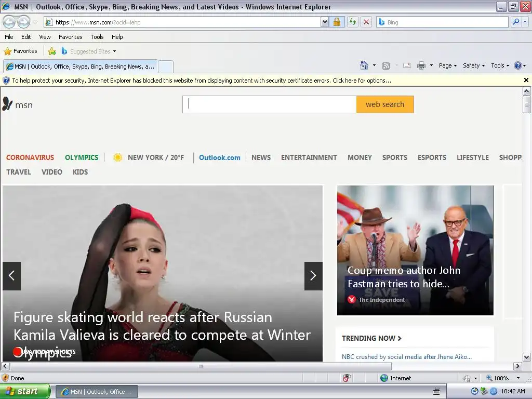
Task: Open the Edit menu
Action: click(26, 37)
